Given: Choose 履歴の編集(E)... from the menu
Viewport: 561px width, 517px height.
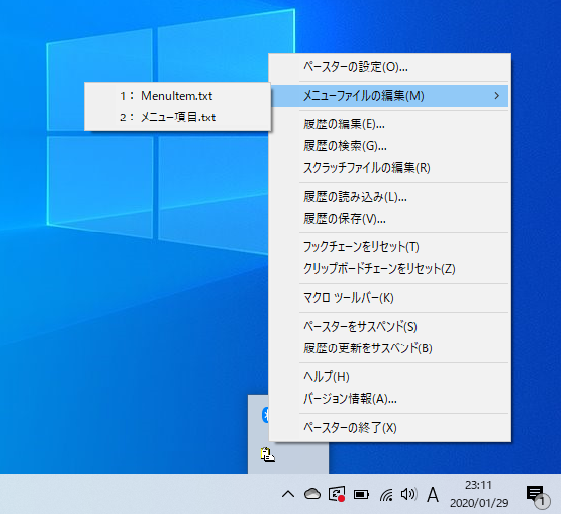Looking at the screenshot, I should [389, 124].
